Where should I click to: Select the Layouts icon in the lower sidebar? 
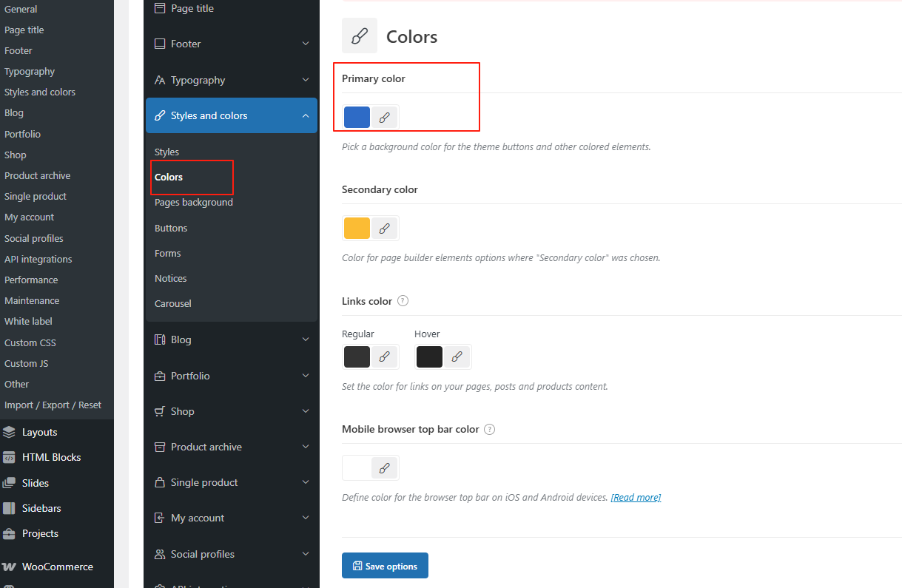point(9,431)
